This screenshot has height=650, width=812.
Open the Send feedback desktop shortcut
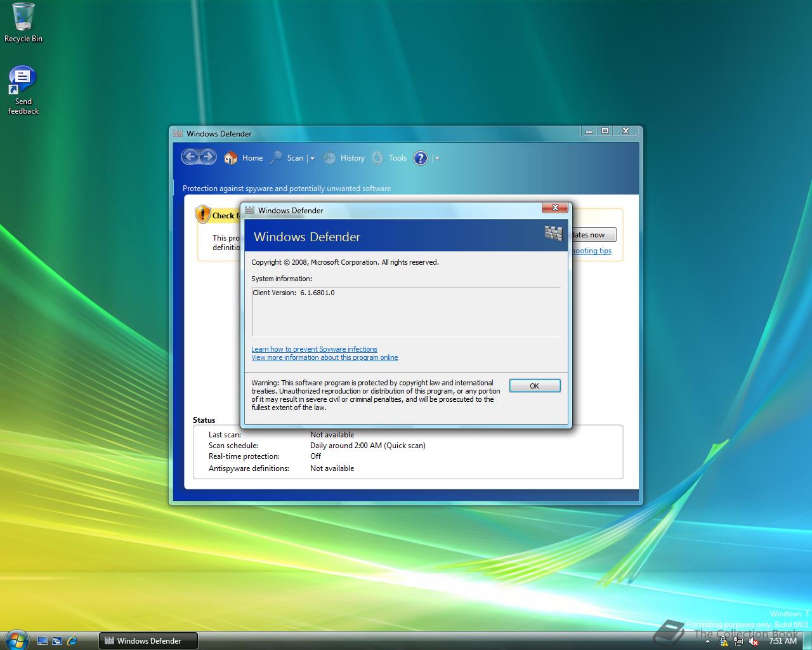pos(23,91)
